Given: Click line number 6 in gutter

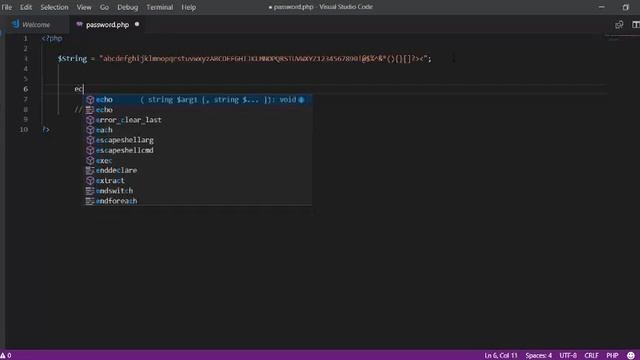Looking at the screenshot, I should (x=25, y=89).
